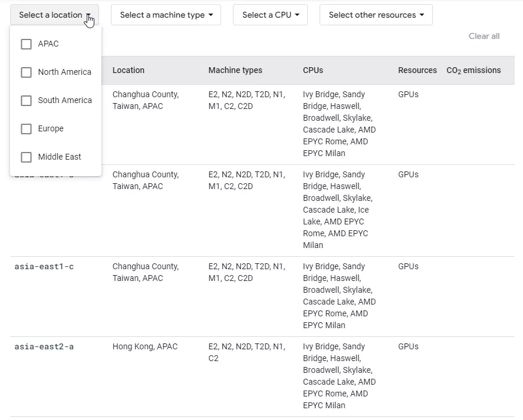Click the CO2 emissions column header
523x420 pixels.
click(473, 70)
